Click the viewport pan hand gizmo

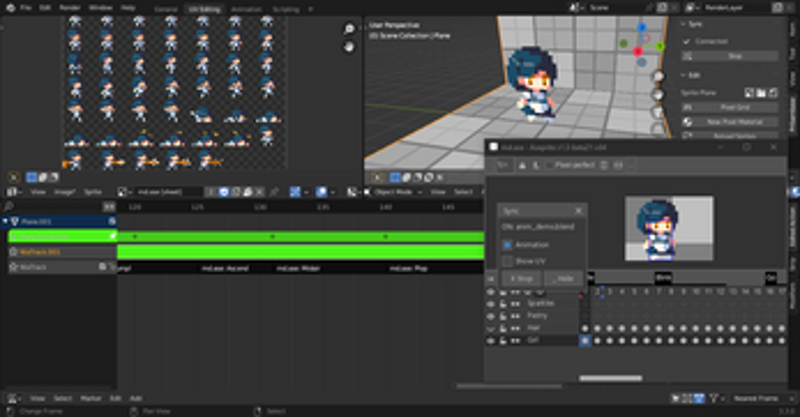[x=658, y=95]
